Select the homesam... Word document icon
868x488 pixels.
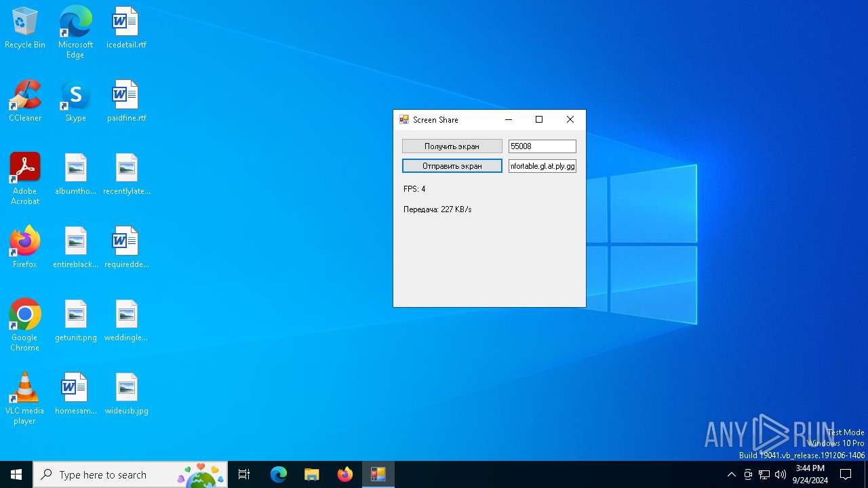point(75,394)
